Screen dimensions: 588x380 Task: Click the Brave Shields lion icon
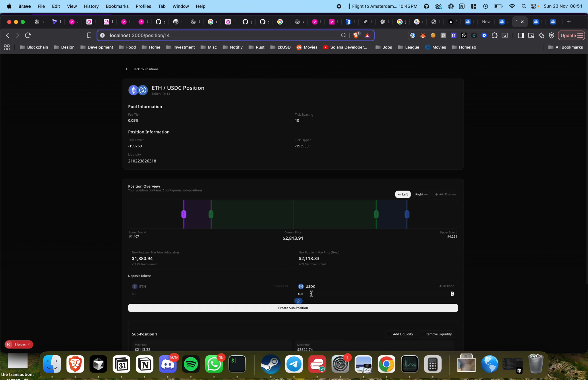pyautogui.click(x=356, y=35)
